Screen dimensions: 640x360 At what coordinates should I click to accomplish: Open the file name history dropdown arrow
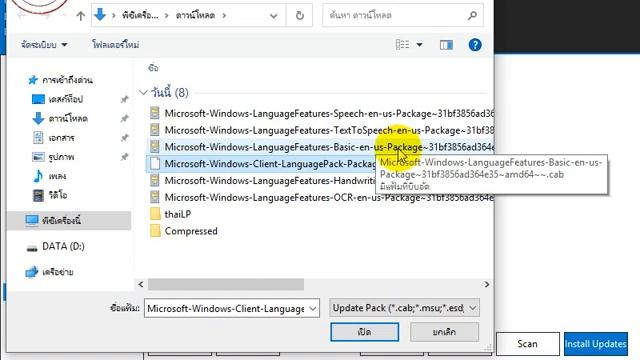(313, 308)
